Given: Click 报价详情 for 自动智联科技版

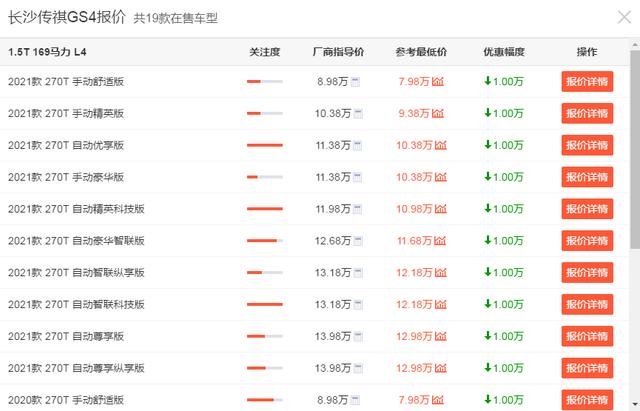Looking at the screenshot, I should [587, 304].
